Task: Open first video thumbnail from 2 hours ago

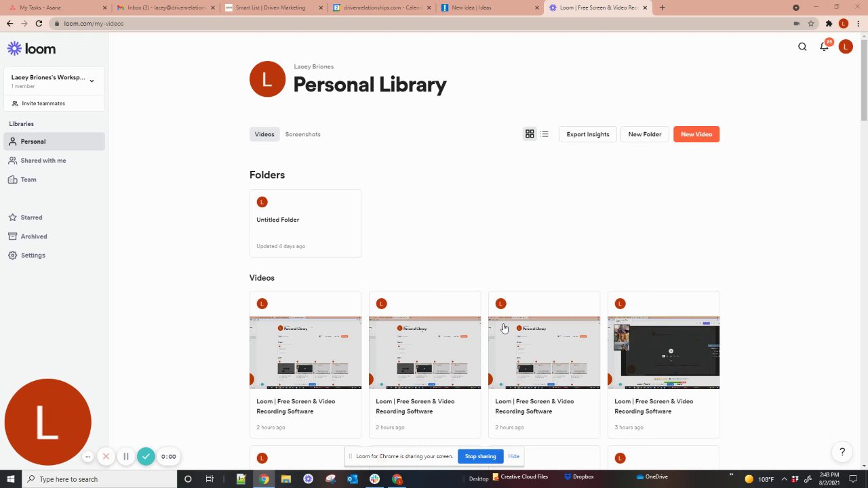Action: (x=305, y=352)
